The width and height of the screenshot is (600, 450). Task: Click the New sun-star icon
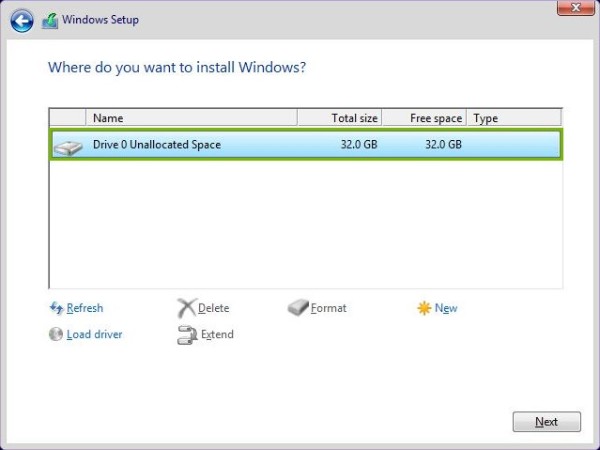(424, 308)
